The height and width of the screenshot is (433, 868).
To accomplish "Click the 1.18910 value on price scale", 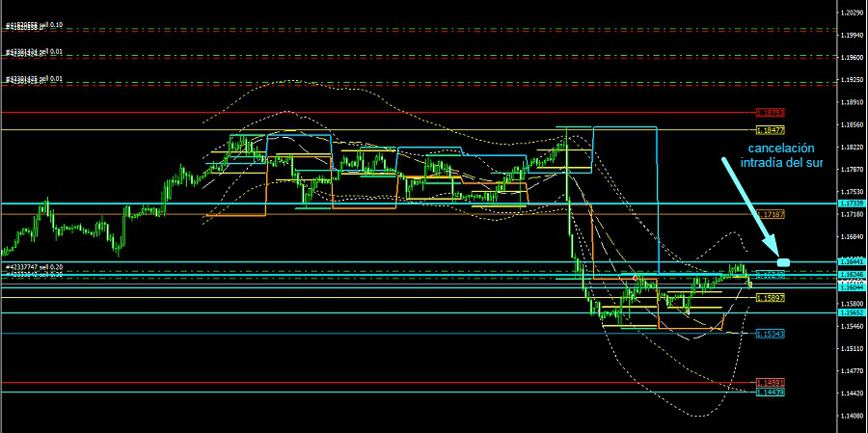I will pos(852,102).
